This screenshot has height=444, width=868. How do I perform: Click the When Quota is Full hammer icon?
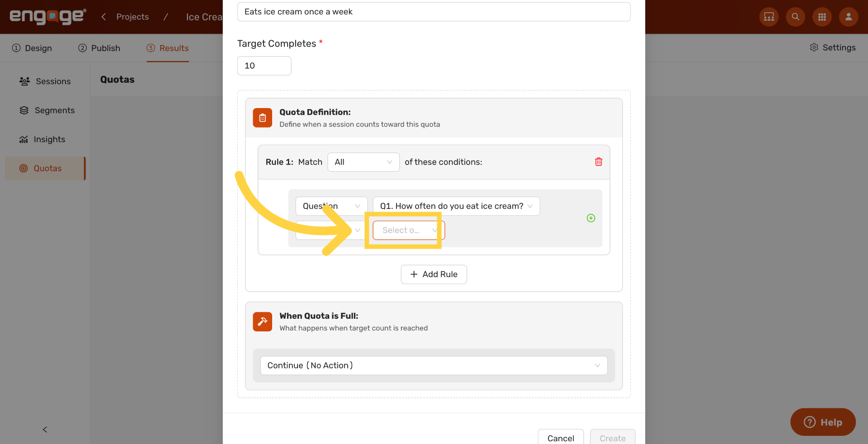262,321
